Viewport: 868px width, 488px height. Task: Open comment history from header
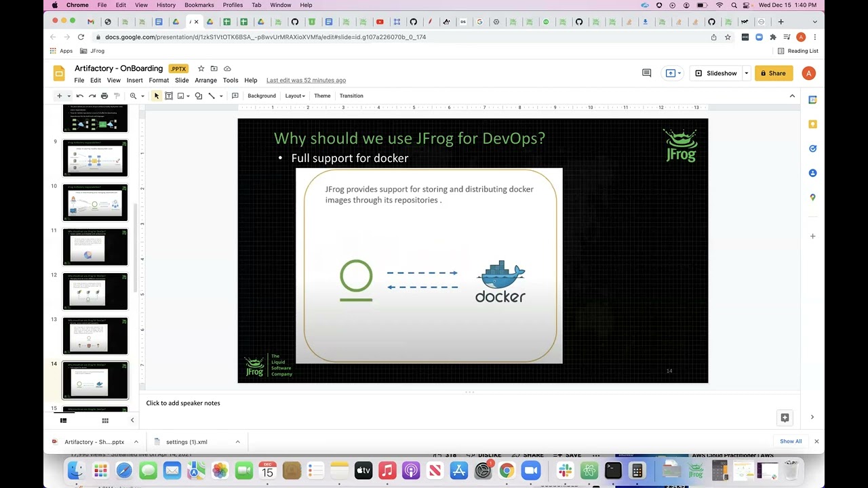pyautogui.click(x=646, y=73)
